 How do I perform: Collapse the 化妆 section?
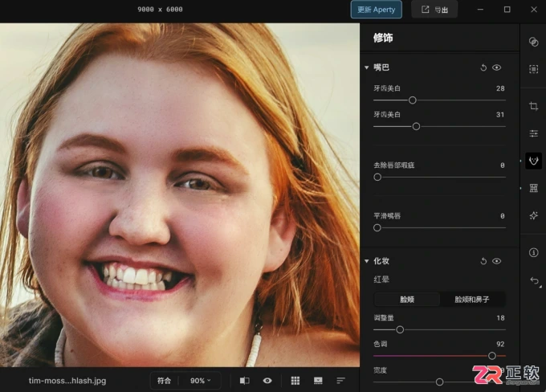tap(366, 261)
